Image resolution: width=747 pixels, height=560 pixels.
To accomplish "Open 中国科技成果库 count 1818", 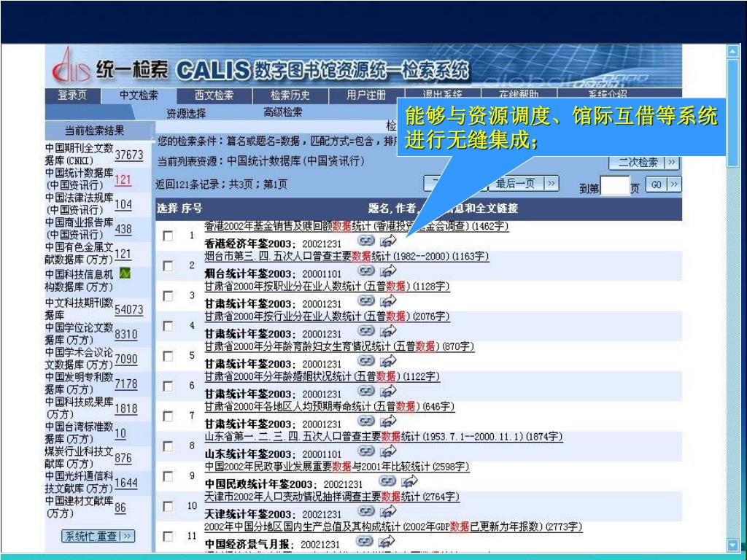I will coord(125,408).
